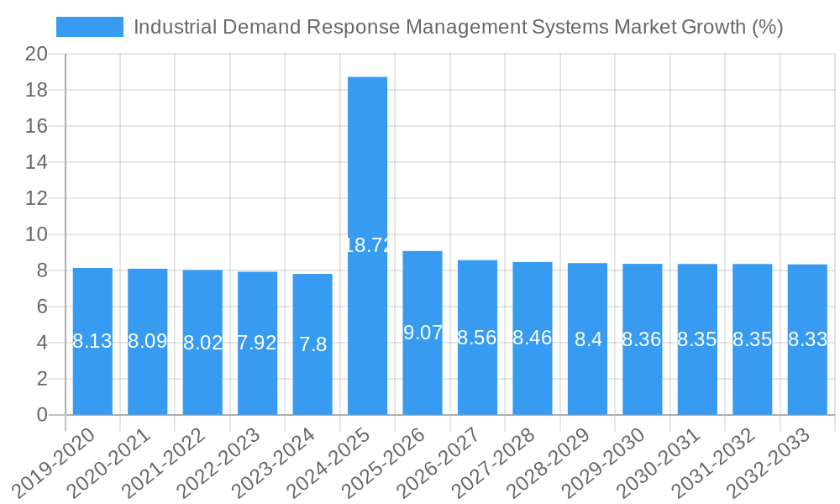Click the 2027-2028 bar showing 8.46

pos(533,338)
